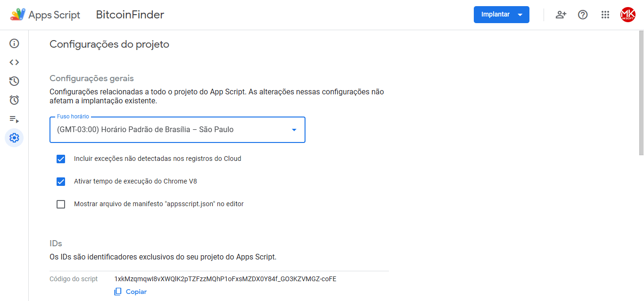Open the Executions list icon
This screenshot has width=644, height=301.
pyautogui.click(x=14, y=119)
